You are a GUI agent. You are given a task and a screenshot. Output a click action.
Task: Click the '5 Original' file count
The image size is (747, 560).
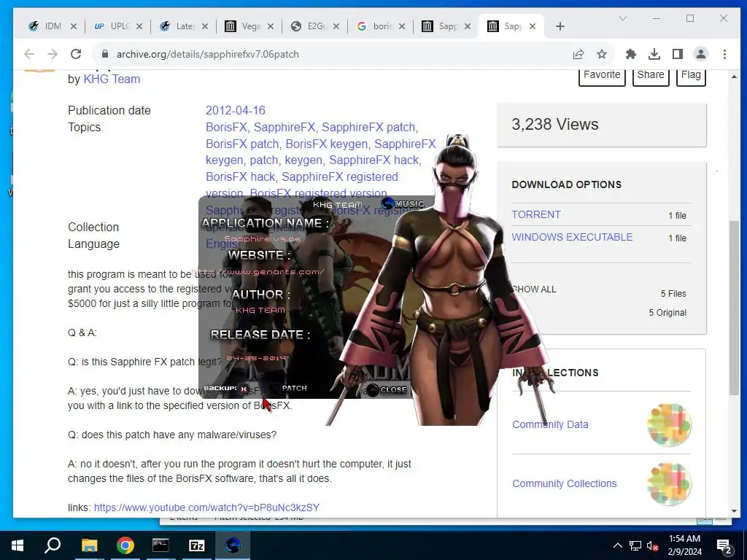667,313
